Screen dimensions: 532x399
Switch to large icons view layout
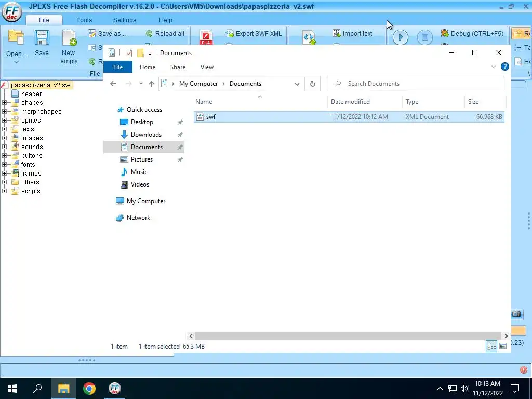click(x=503, y=346)
